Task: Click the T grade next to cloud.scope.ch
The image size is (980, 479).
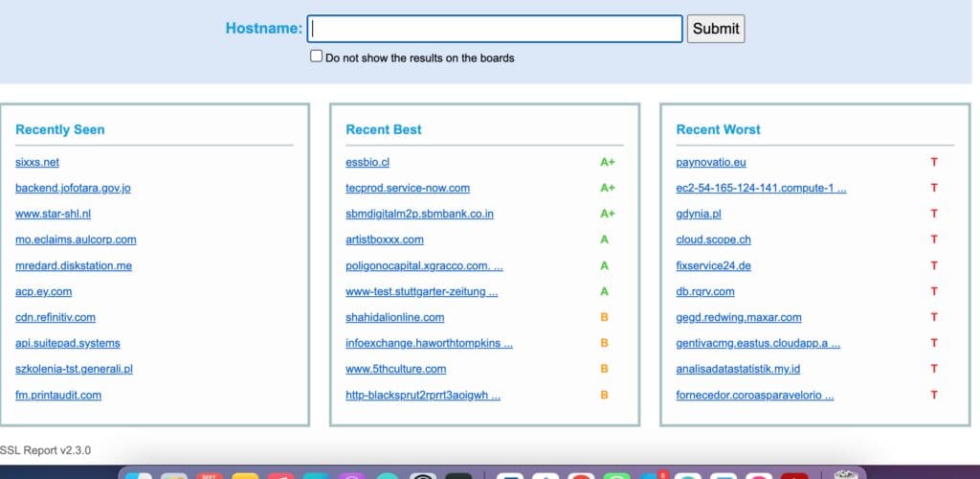Action: (934, 239)
